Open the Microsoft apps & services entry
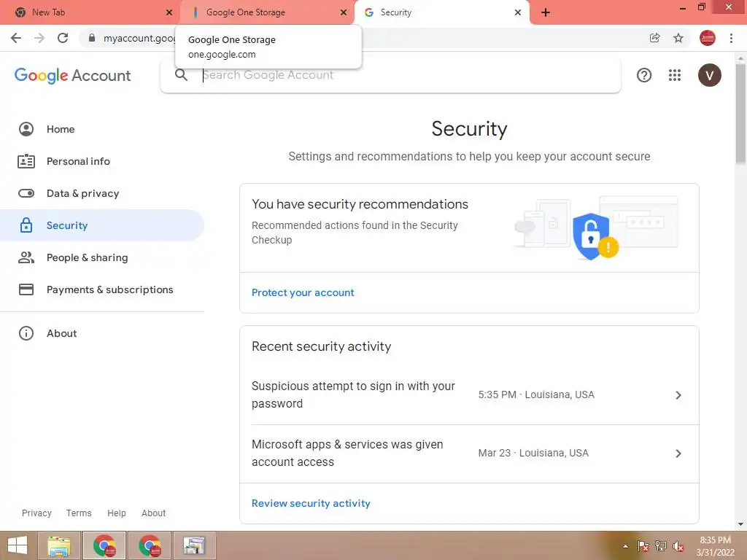747x560 pixels. point(469,454)
